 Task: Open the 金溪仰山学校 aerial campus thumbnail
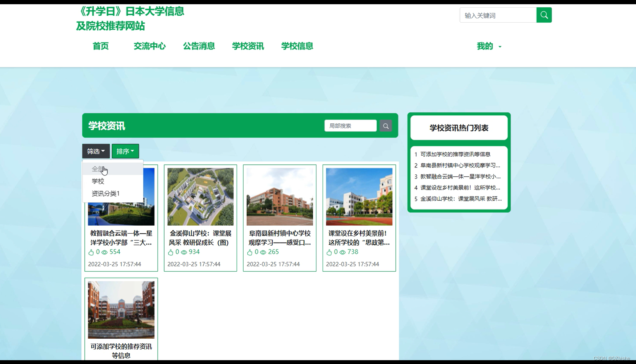200,197
